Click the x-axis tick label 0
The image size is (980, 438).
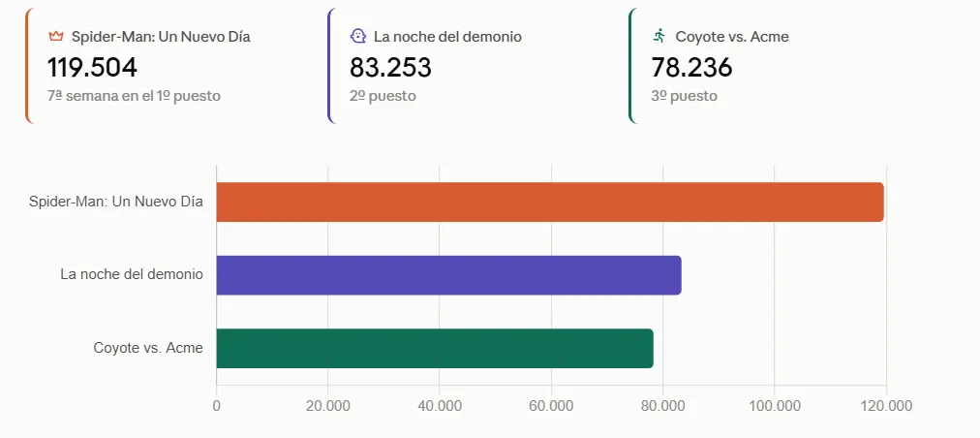tap(216, 405)
